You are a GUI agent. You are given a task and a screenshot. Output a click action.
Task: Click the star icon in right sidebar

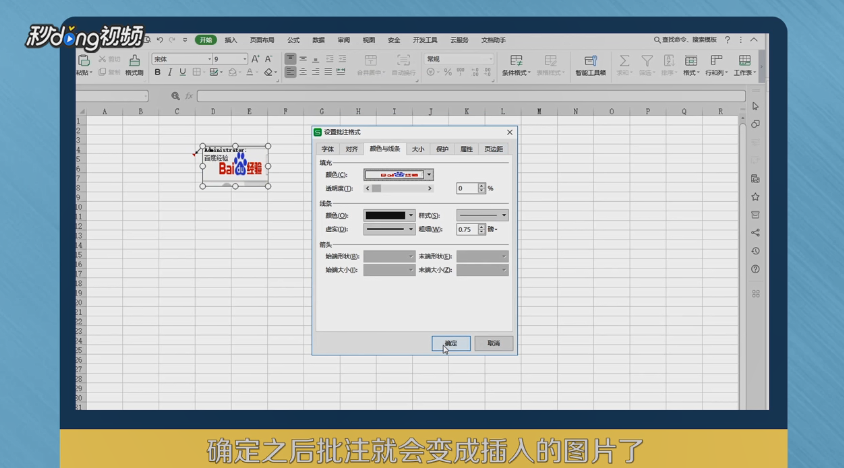click(755, 197)
